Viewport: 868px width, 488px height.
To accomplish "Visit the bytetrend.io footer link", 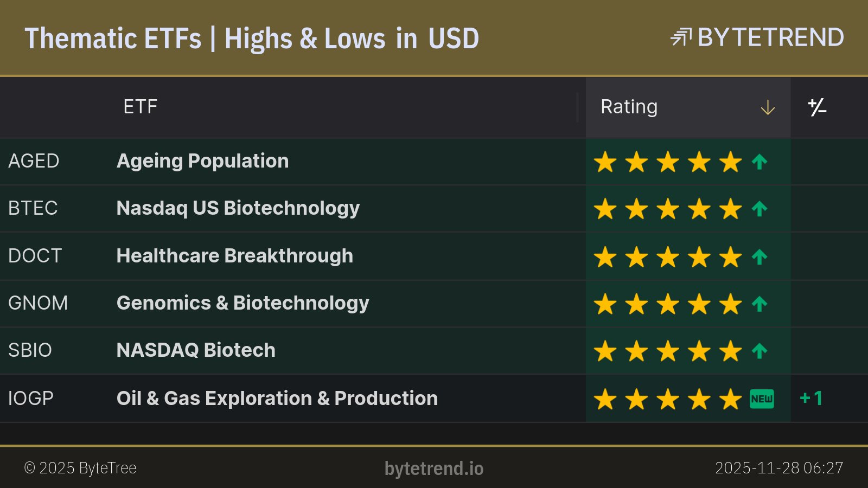I will click(433, 468).
